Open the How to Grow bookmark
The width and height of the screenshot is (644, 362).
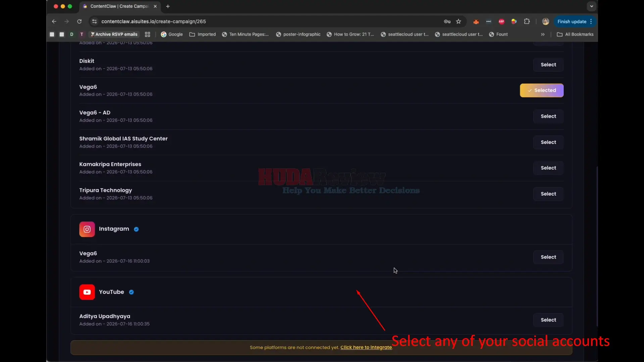350,34
